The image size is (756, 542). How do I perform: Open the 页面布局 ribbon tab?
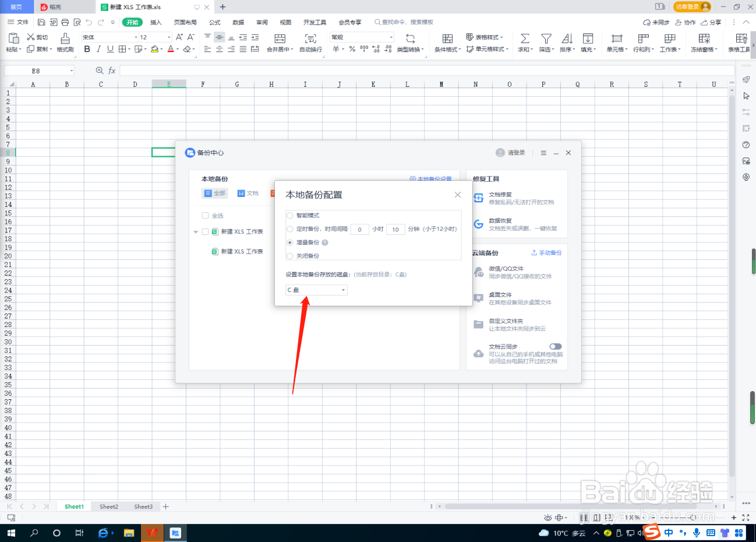click(x=185, y=22)
